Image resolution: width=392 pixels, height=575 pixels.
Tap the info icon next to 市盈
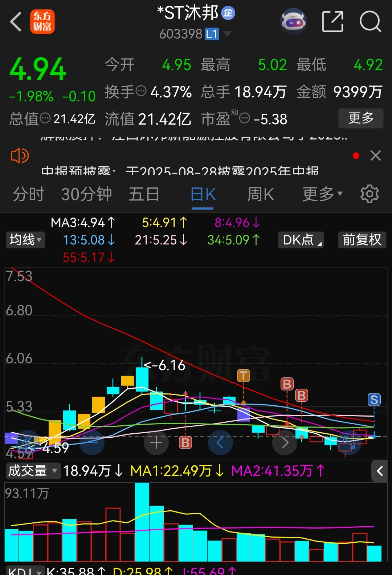245,118
